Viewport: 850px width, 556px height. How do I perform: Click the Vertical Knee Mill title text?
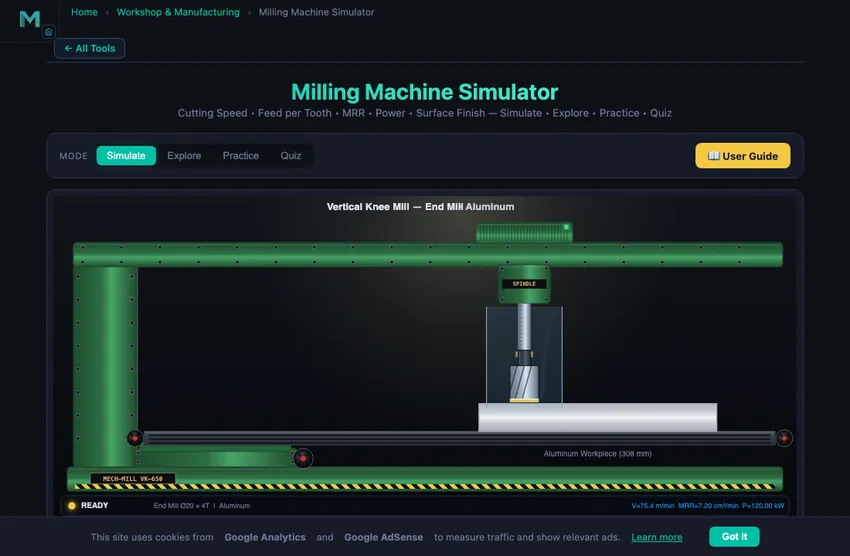[420, 206]
